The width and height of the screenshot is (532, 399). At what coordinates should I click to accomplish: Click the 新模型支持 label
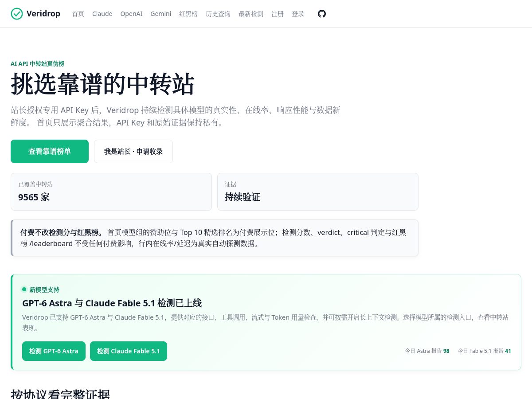tap(44, 289)
